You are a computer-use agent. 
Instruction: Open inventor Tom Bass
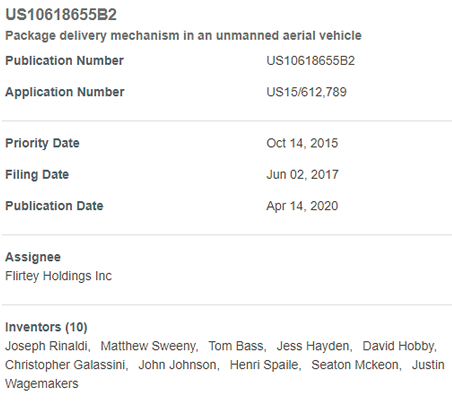coord(237,346)
